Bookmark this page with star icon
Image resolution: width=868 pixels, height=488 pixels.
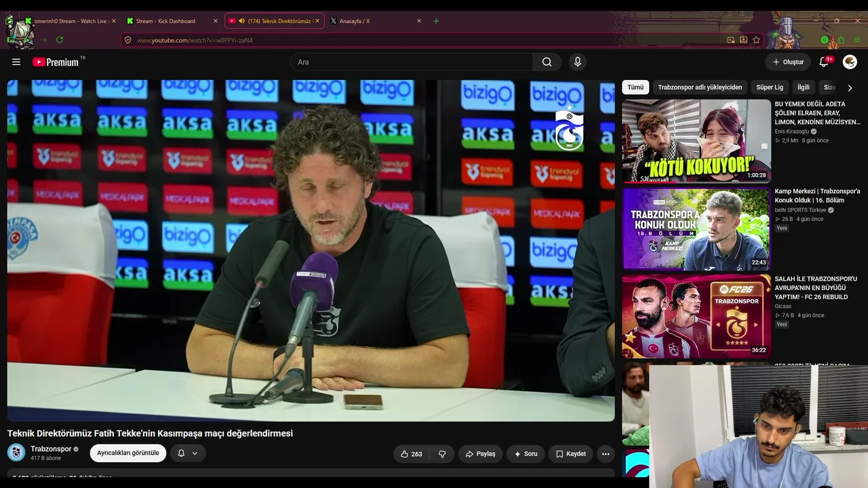[x=756, y=40]
